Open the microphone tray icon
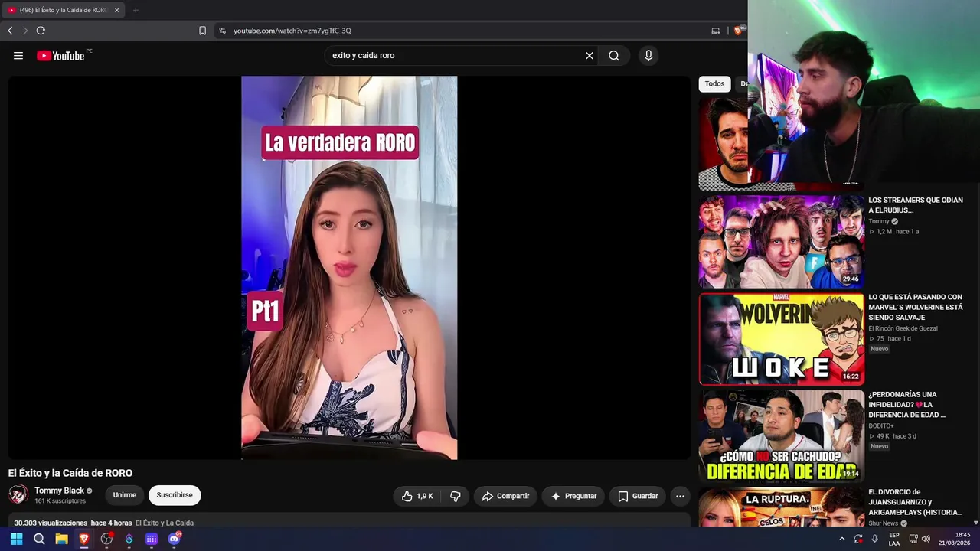 [x=875, y=539]
